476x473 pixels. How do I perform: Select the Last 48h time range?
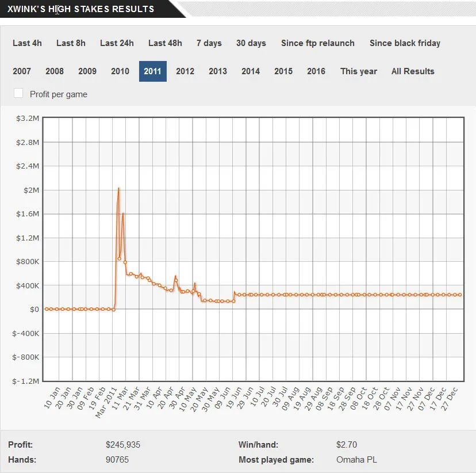[165, 43]
